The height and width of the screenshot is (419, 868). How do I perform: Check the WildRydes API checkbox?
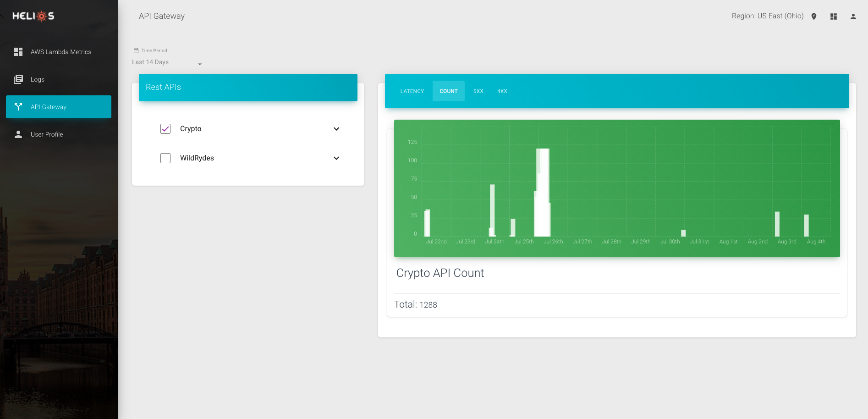(165, 158)
